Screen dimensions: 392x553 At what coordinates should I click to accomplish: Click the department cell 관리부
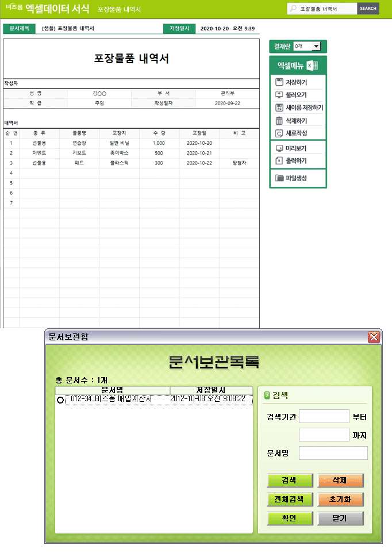coord(228,94)
